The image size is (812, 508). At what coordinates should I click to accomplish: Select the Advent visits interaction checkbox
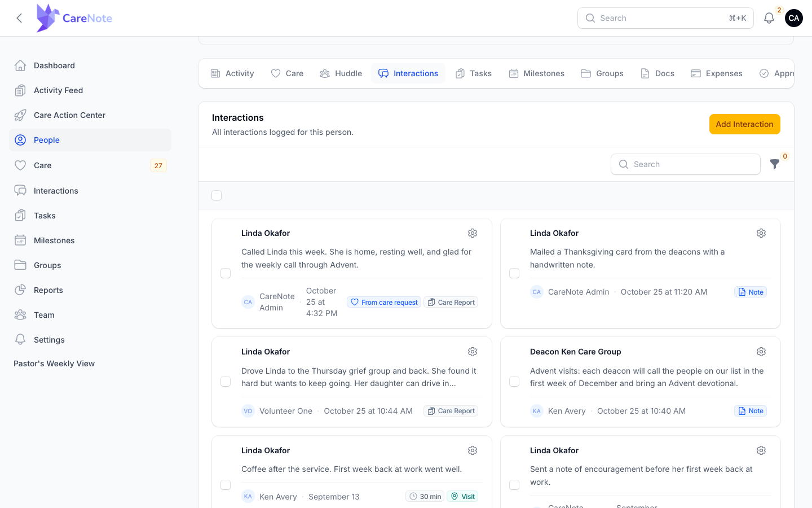pos(514,382)
